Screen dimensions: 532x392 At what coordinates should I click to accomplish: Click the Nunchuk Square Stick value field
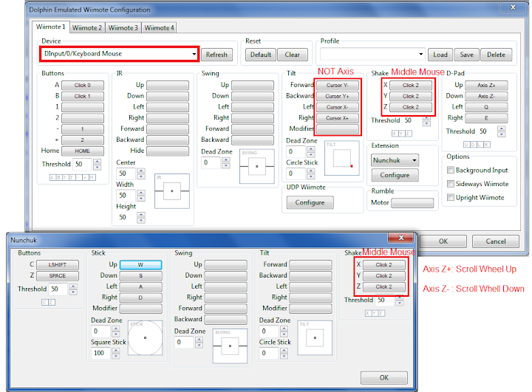pyautogui.click(x=101, y=353)
